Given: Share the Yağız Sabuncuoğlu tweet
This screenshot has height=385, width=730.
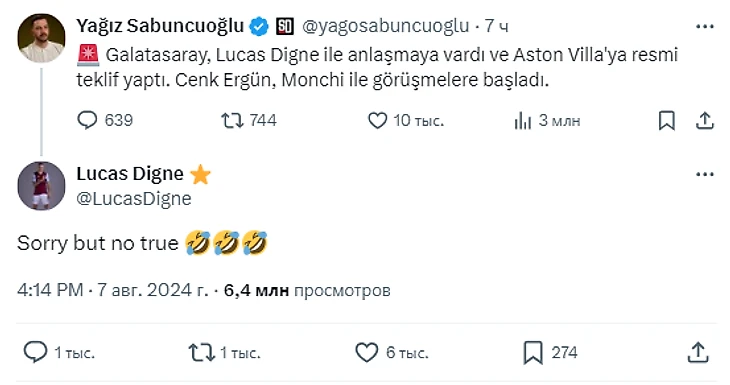Looking at the screenshot, I should (x=705, y=121).
